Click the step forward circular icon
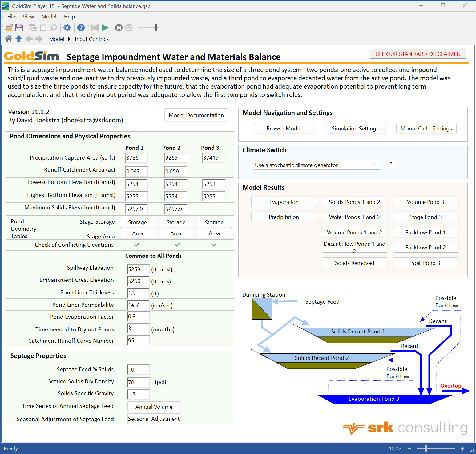 coord(119,28)
